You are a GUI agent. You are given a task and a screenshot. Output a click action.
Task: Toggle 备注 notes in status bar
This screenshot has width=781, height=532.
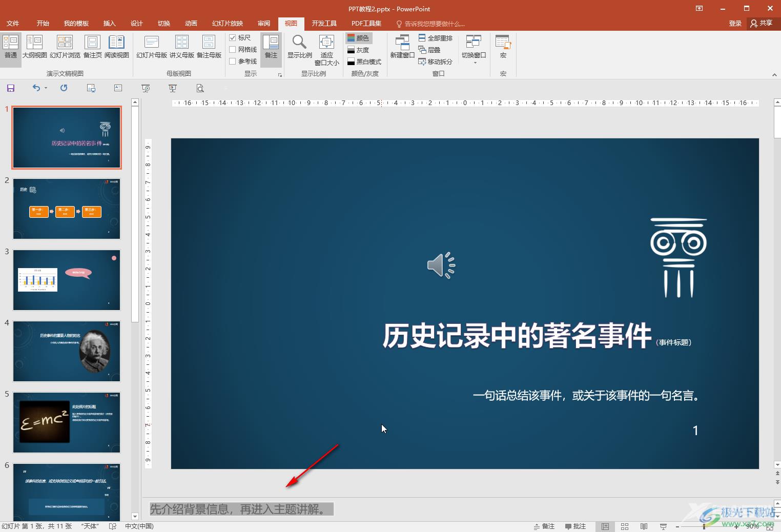click(544, 526)
